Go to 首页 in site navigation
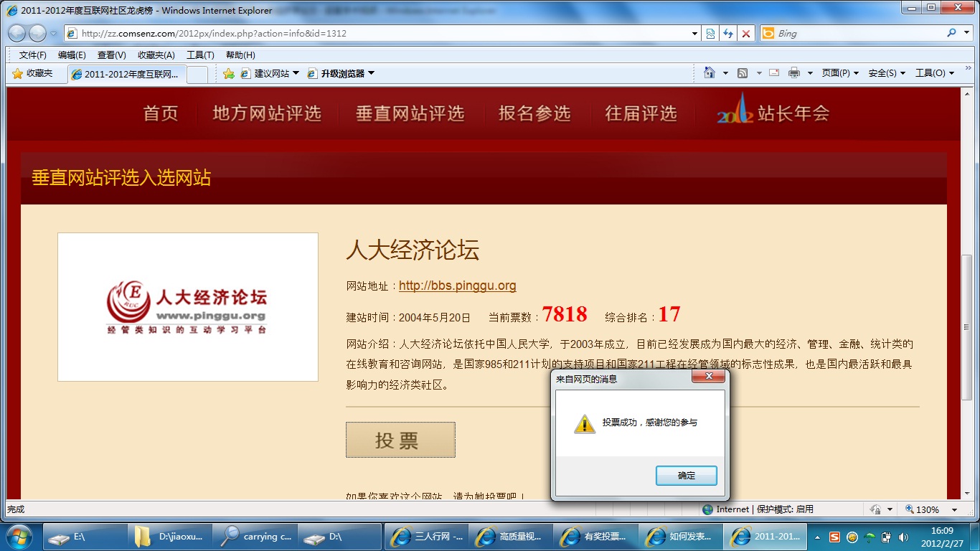Image resolution: width=980 pixels, height=551 pixels. pos(161,113)
